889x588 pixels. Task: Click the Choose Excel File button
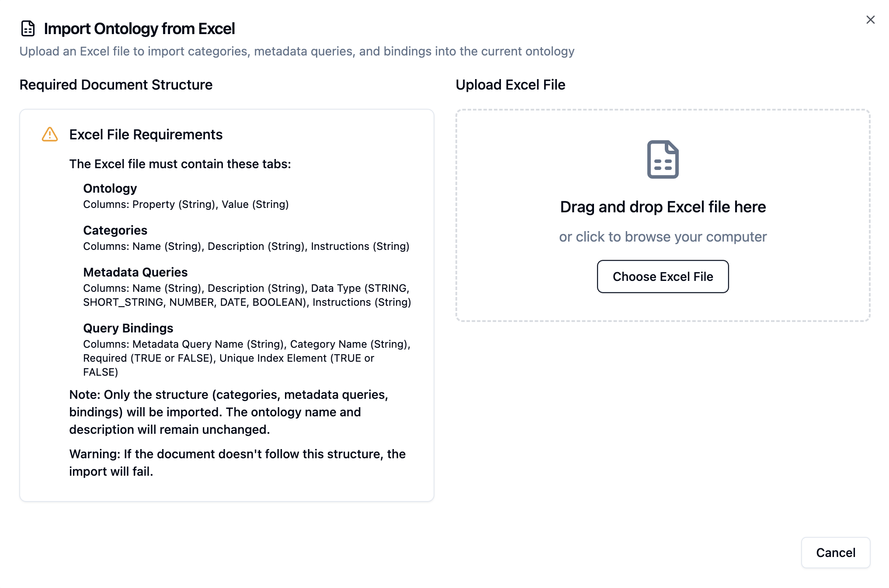663,276
